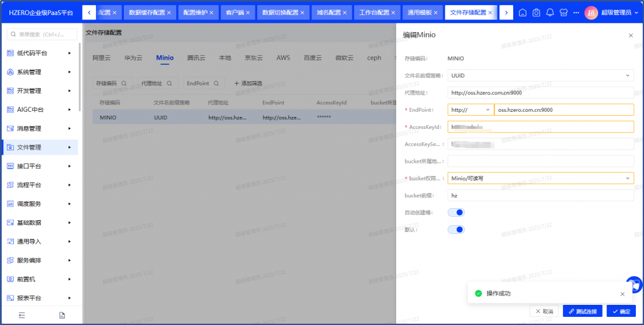644x325 pixels.
Task: Dismiss the 操作成功 notification
Action: [x=623, y=294]
